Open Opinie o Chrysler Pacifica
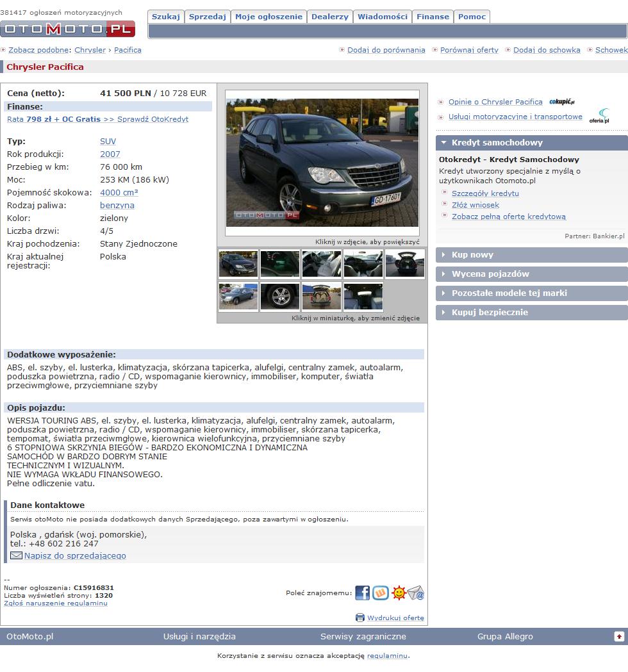 [495, 102]
